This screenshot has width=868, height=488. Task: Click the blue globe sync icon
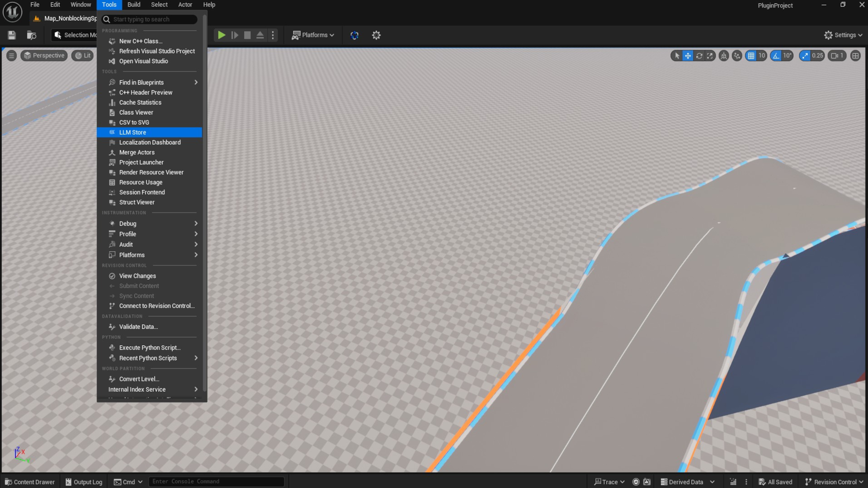click(354, 35)
